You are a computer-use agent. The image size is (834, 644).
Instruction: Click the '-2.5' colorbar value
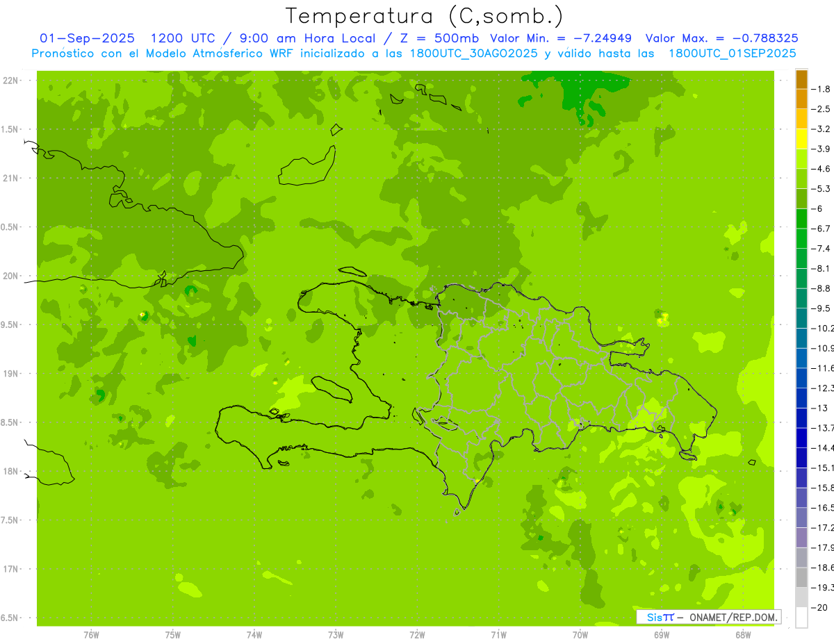point(821,109)
